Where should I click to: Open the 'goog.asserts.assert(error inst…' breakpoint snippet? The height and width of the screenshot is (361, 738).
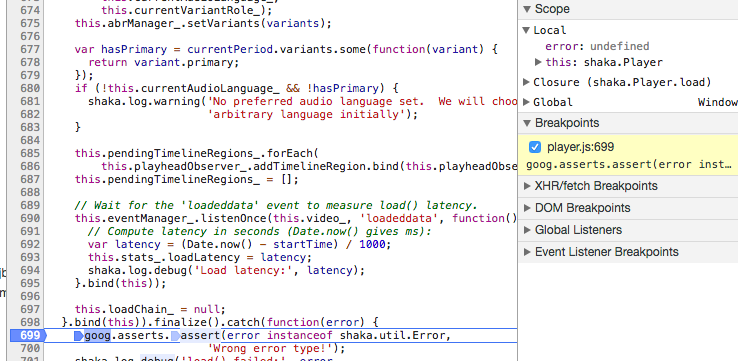[629, 165]
